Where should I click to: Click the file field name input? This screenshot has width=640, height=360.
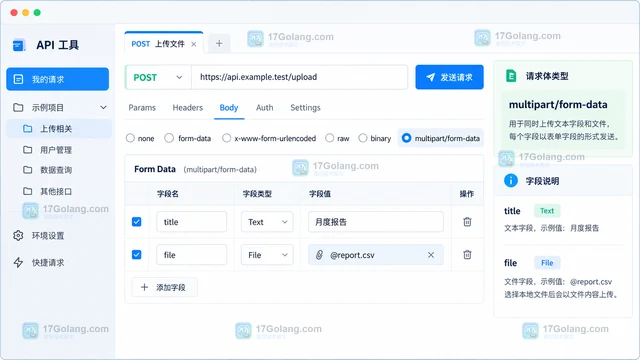[x=191, y=255]
